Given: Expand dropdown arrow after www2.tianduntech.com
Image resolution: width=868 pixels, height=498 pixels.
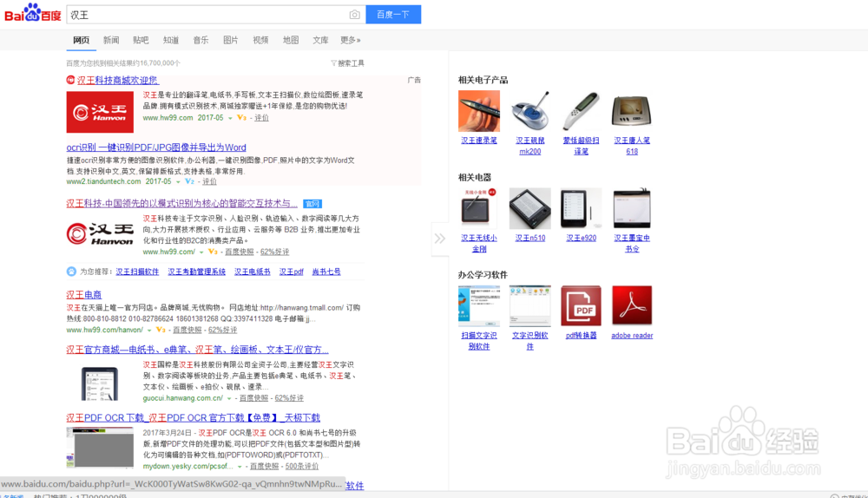Looking at the screenshot, I should pos(178,181).
